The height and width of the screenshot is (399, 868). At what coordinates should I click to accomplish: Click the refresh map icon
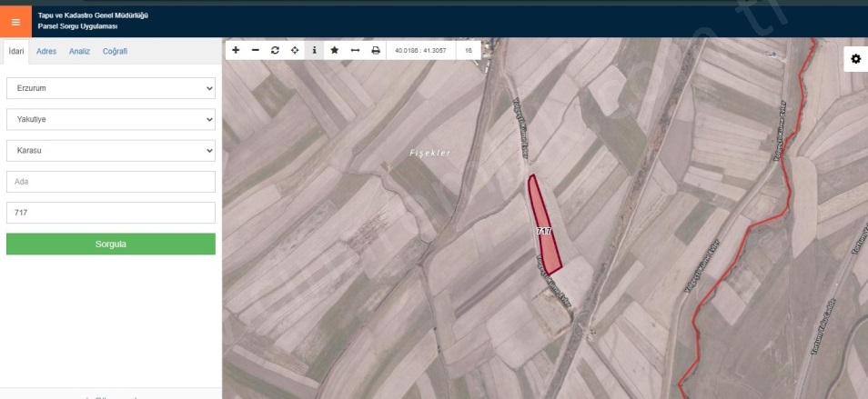(275, 51)
